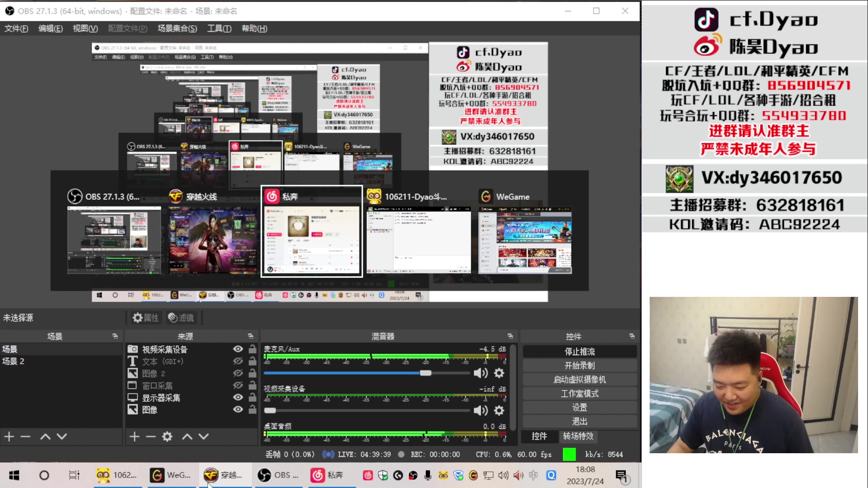The height and width of the screenshot is (488, 868).
Task: Show the 窗口采集 source via eye
Action: click(x=238, y=386)
